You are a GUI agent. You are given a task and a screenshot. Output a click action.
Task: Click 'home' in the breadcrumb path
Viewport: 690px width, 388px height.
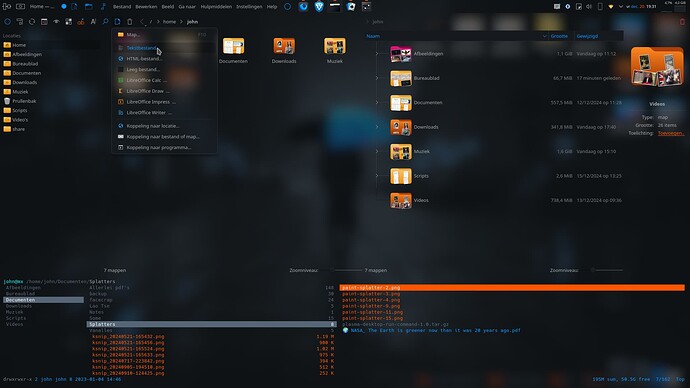point(169,22)
